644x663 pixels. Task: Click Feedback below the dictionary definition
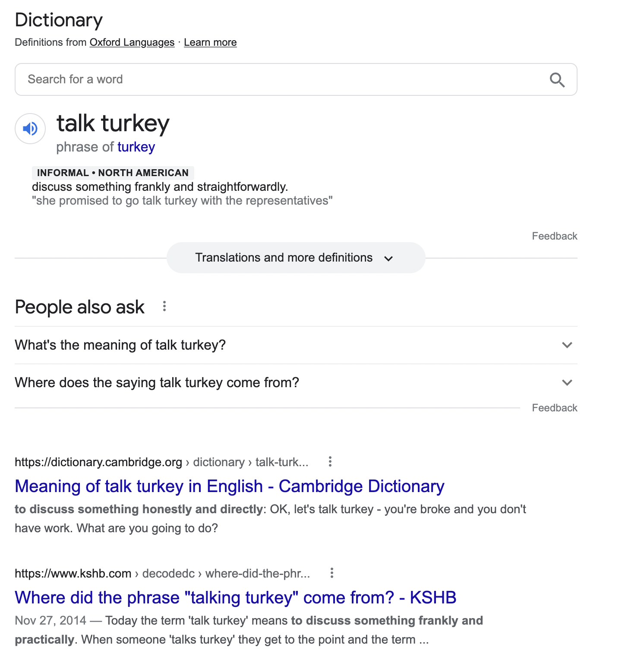554,236
